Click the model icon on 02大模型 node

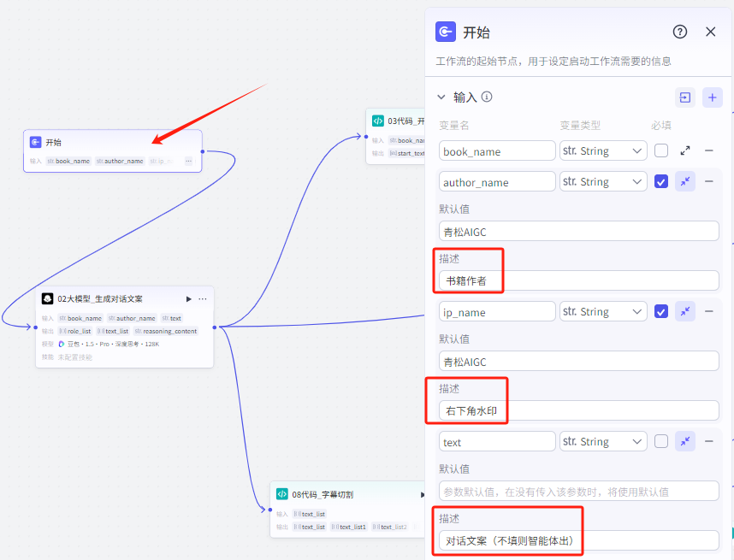pos(49,298)
